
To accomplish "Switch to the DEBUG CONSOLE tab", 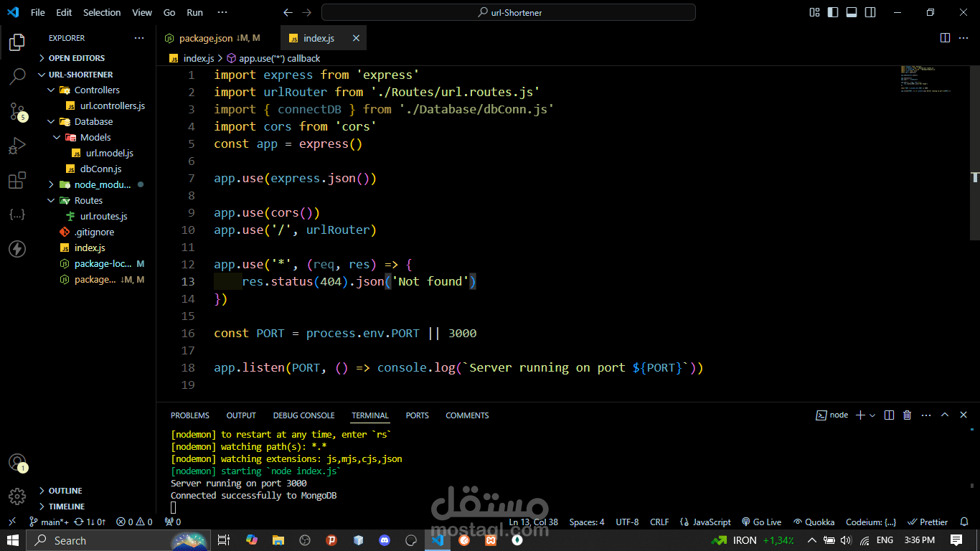I will point(303,415).
